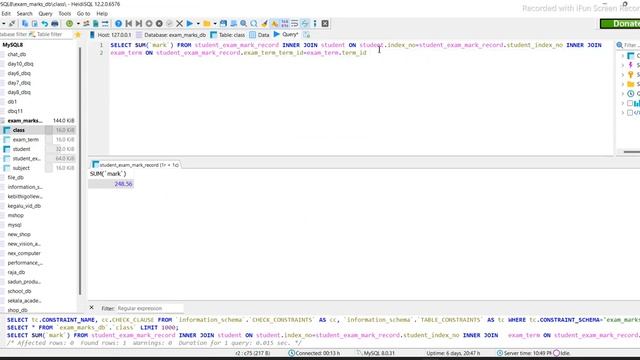Click the Load SQL file folder icon
Viewport: 640px width, 360px height.
tap(207, 24)
